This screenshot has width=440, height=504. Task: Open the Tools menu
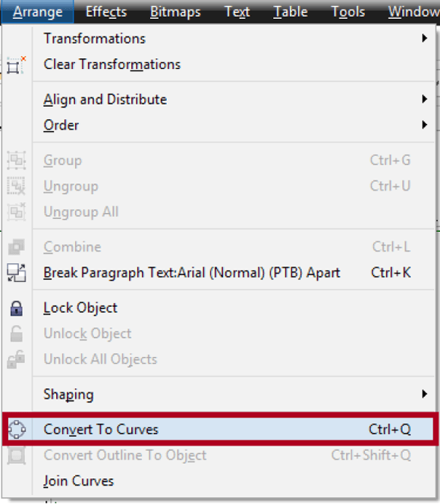(x=348, y=12)
